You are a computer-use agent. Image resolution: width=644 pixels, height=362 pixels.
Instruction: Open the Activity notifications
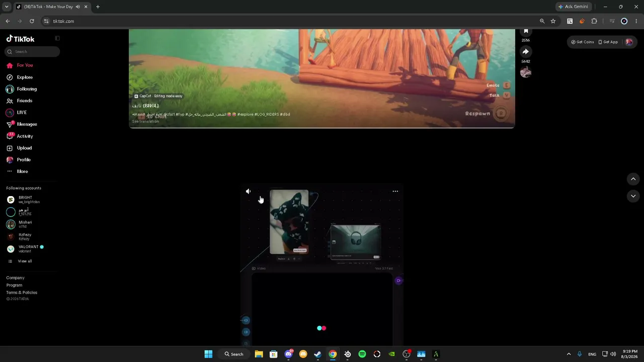[20, 136]
